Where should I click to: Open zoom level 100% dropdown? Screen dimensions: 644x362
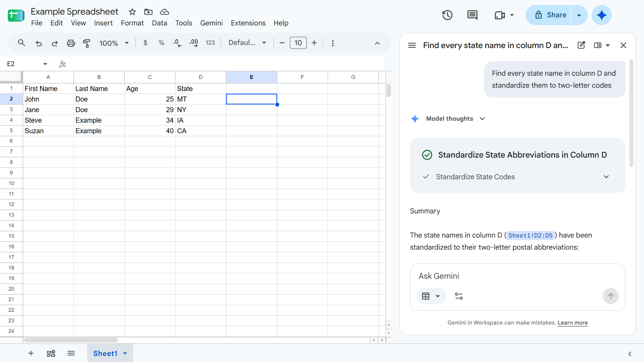(x=114, y=43)
